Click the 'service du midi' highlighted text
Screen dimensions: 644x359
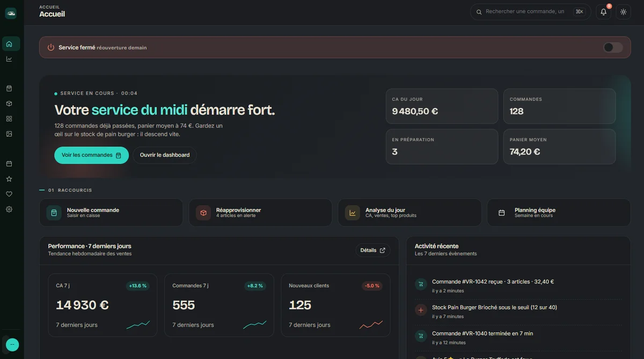pyautogui.click(x=140, y=110)
